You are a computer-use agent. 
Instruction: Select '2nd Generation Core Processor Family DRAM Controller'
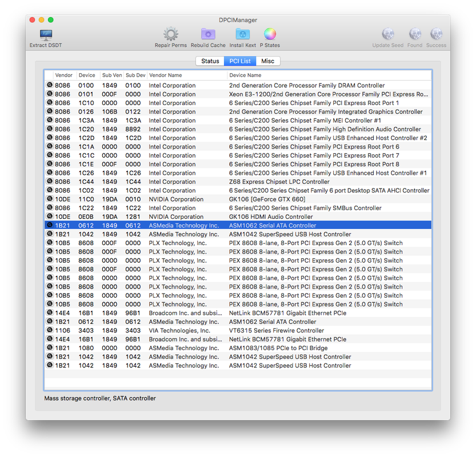coord(238,85)
